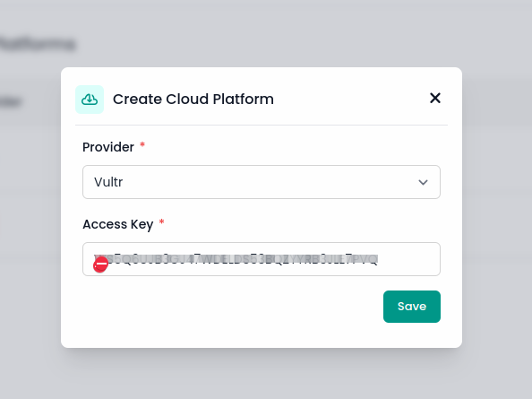Viewport: 532px width, 399px height.
Task: Click the red no-entry icon in Access Key field
Action: tap(101, 265)
